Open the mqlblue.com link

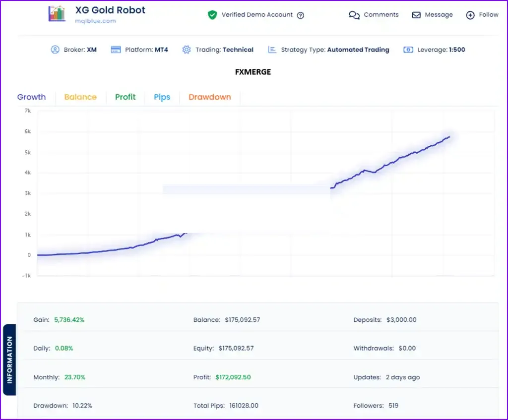pos(95,21)
